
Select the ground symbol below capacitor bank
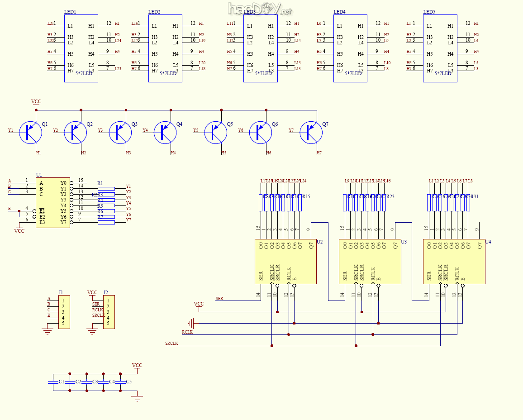pyautogui.click(x=137, y=398)
